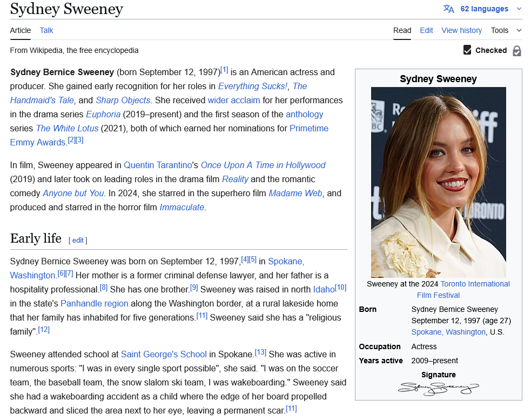Click citation reference [1]
531x420 pixels.
[x=224, y=70]
